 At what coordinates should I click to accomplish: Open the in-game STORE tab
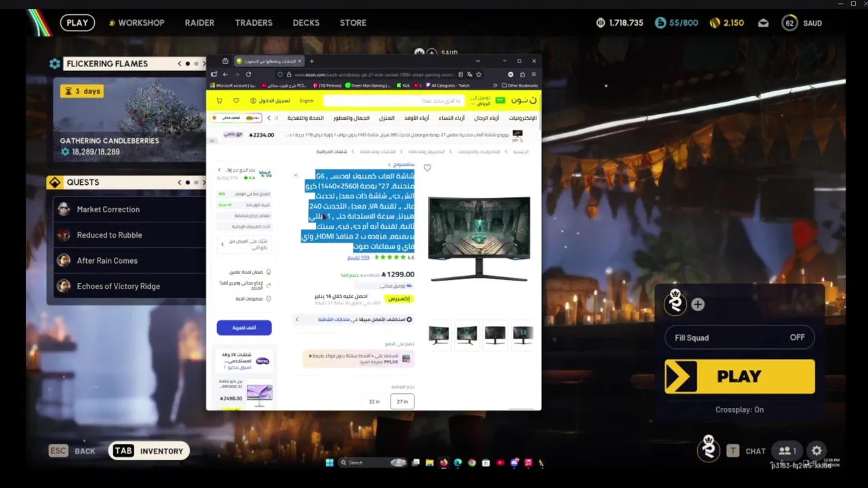[x=353, y=22]
